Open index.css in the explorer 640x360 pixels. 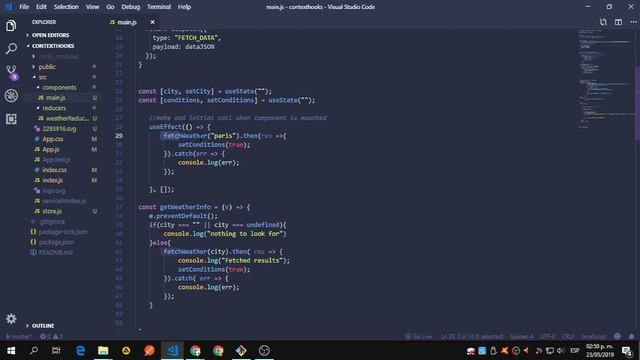pyautogui.click(x=54, y=170)
